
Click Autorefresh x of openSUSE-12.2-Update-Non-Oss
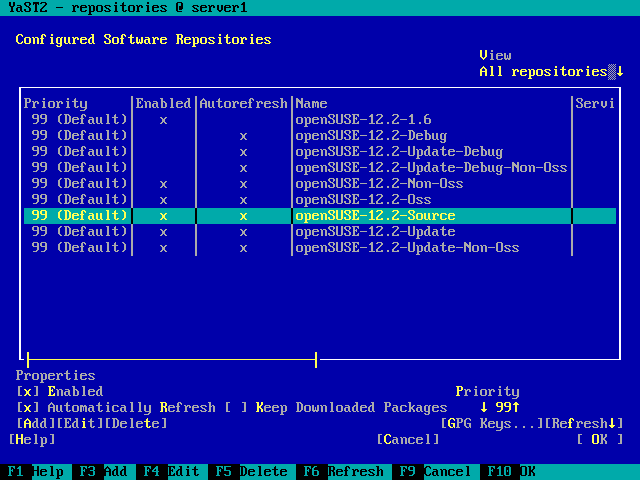click(243, 248)
